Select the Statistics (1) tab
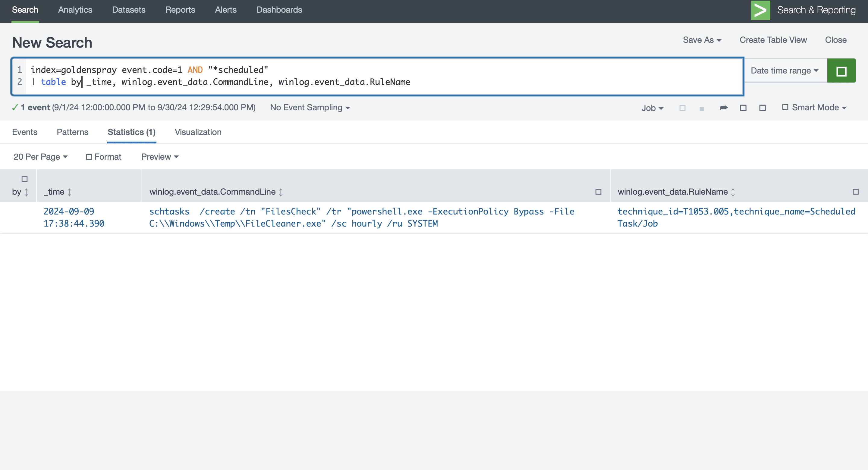Viewport: 868px width, 470px height. [x=132, y=132]
